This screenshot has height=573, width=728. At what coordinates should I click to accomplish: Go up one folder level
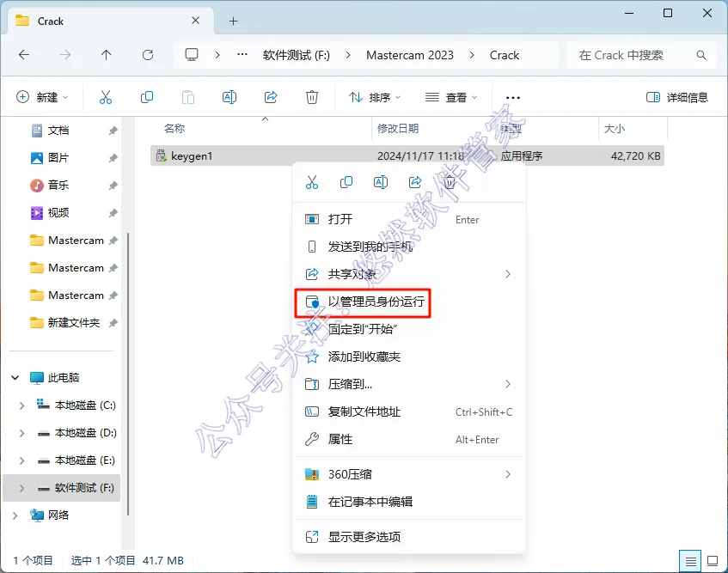pyautogui.click(x=107, y=55)
